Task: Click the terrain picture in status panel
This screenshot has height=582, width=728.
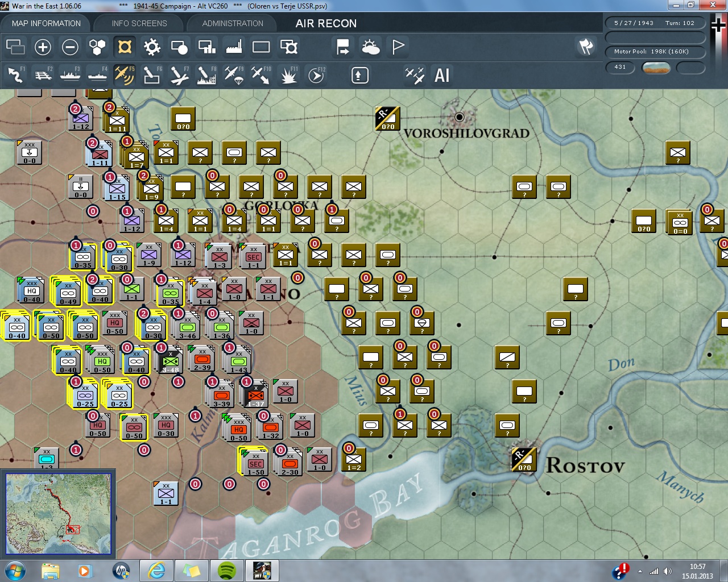Action: pyautogui.click(x=656, y=68)
